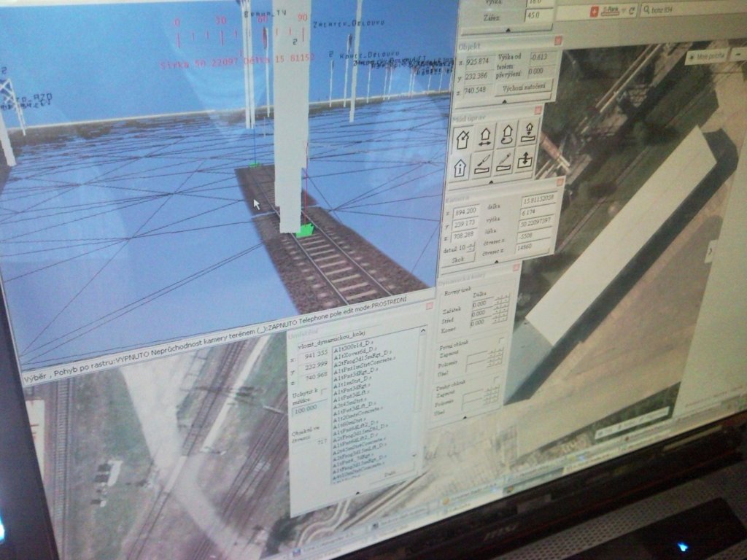This screenshot has width=747, height=560.
Task: Select the drop-object-to-terrain icon
Action: [x=528, y=132]
